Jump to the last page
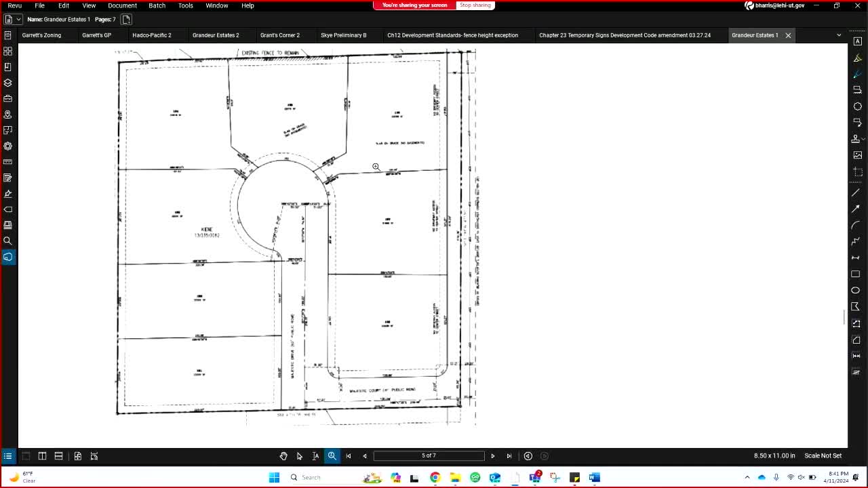This screenshot has height=488, width=868. 509,456
